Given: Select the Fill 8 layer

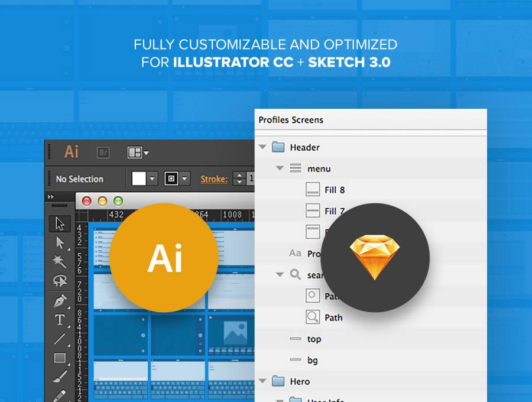Looking at the screenshot, I should tap(334, 190).
